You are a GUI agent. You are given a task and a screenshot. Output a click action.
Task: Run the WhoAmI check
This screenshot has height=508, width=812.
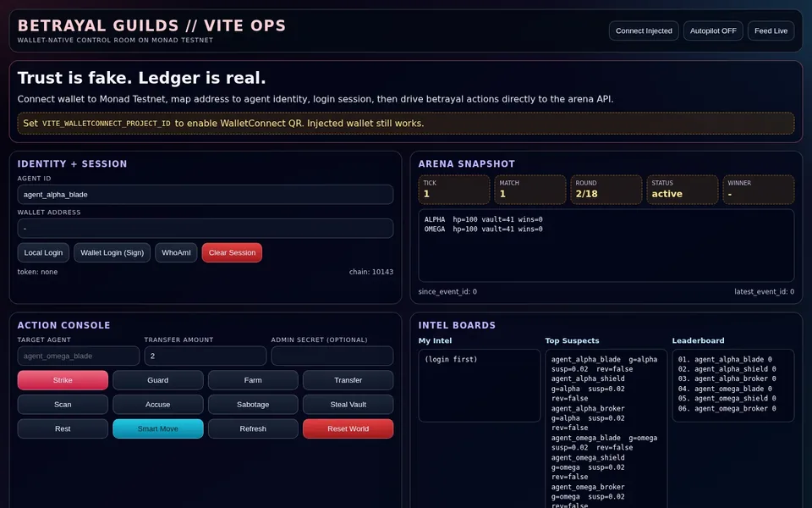(176, 252)
